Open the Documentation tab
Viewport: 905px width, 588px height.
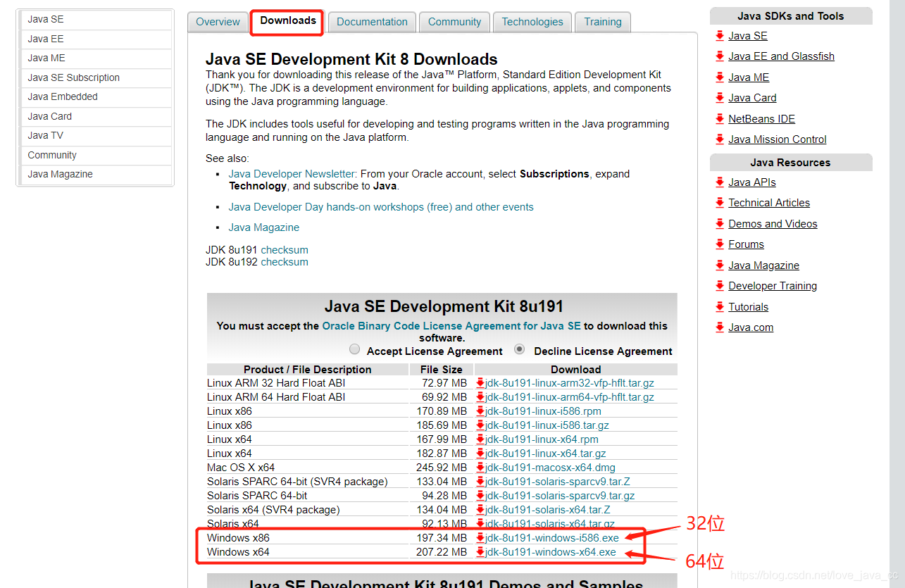(372, 22)
